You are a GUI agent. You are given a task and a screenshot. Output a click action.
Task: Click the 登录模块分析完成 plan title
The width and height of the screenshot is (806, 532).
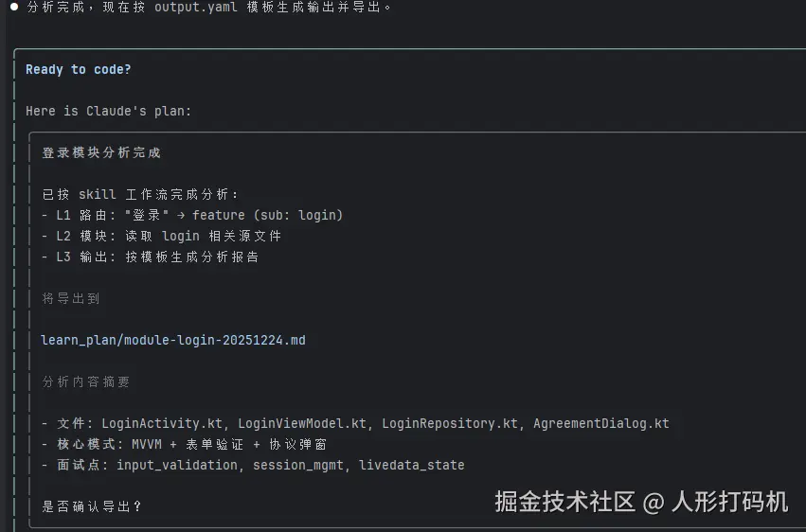101,152
